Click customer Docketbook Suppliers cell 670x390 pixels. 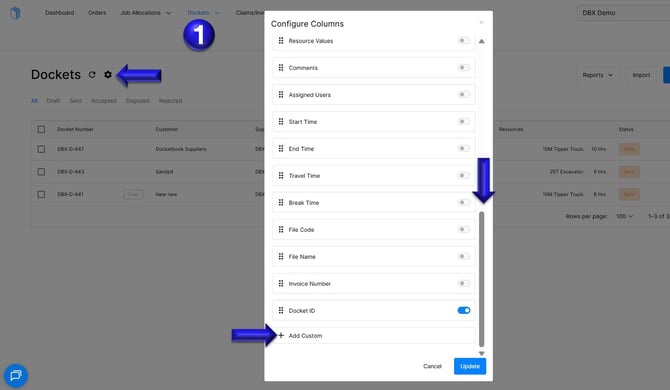(181, 149)
